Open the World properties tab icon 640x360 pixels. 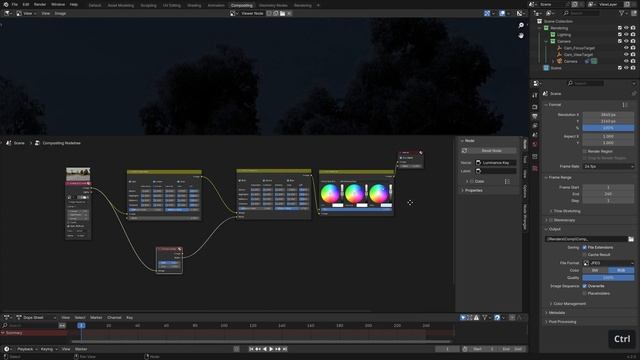535,144
